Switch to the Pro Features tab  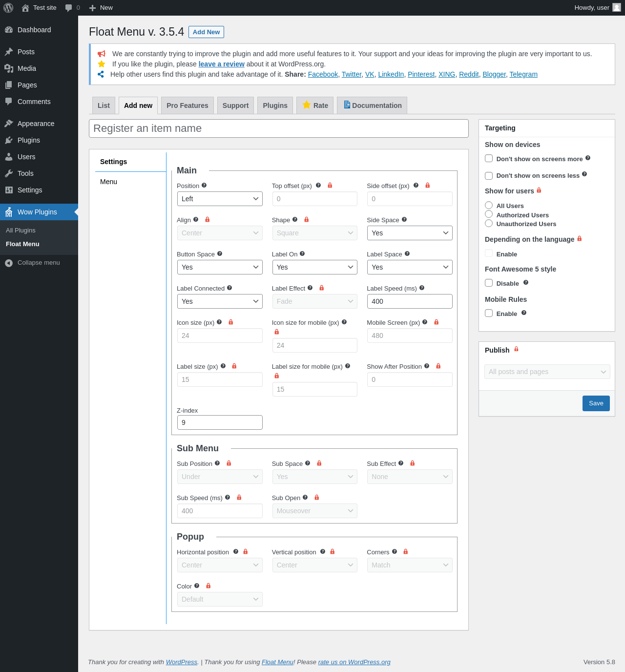pos(187,105)
